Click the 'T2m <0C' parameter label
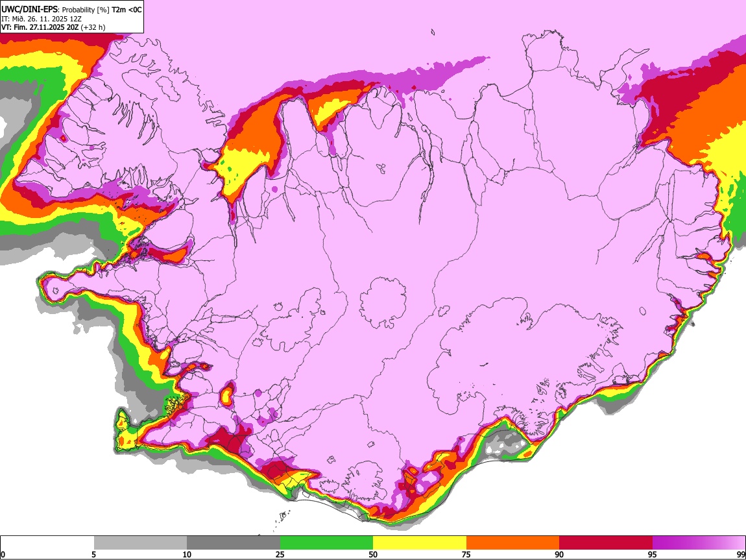 point(126,10)
